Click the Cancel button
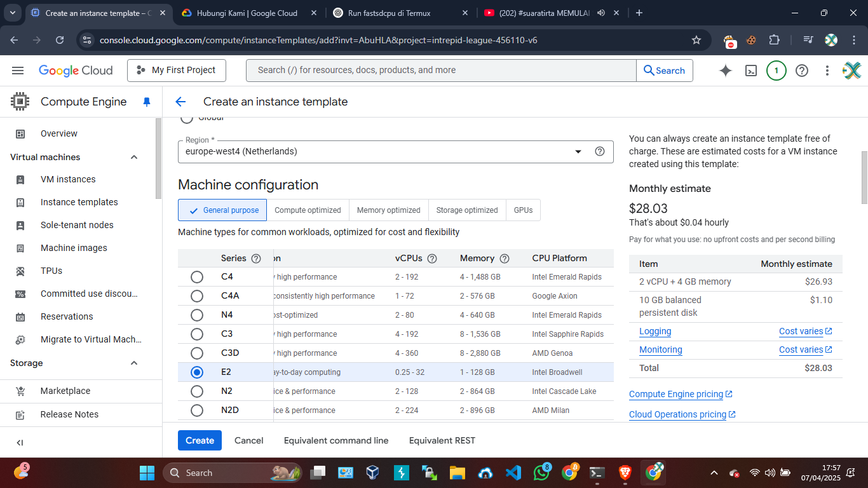 pos(248,440)
